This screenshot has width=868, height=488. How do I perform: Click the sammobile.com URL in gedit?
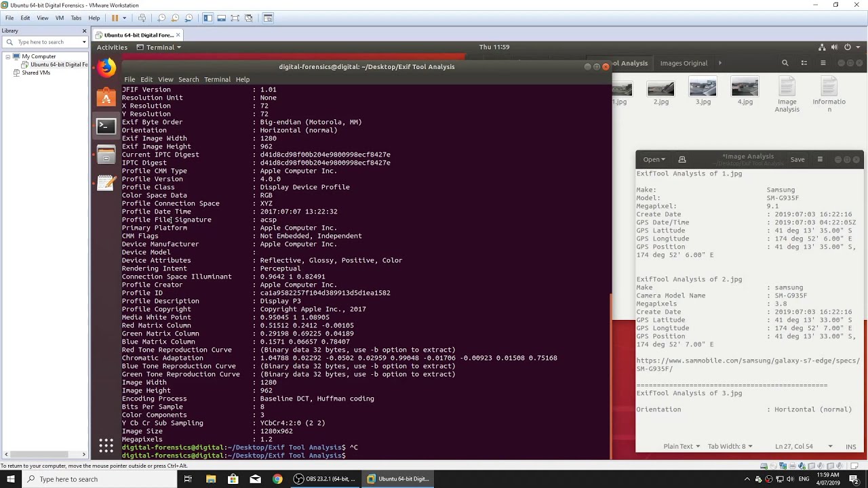coord(748,365)
